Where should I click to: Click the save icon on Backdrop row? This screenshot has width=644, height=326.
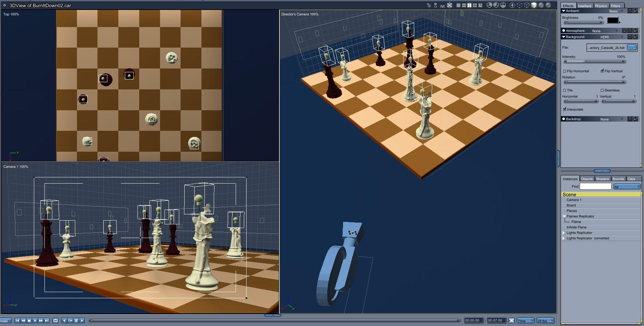(630, 119)
